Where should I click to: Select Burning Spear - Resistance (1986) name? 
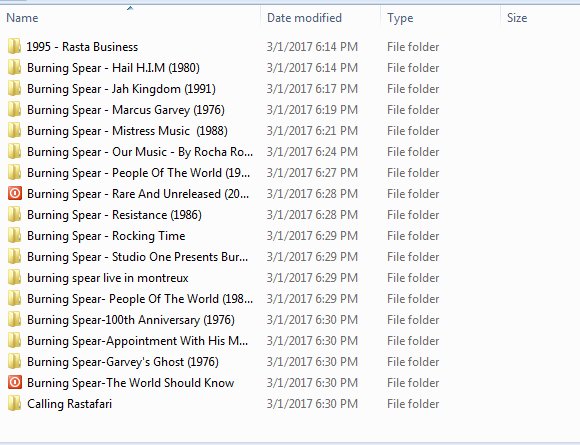click(114, 215)
